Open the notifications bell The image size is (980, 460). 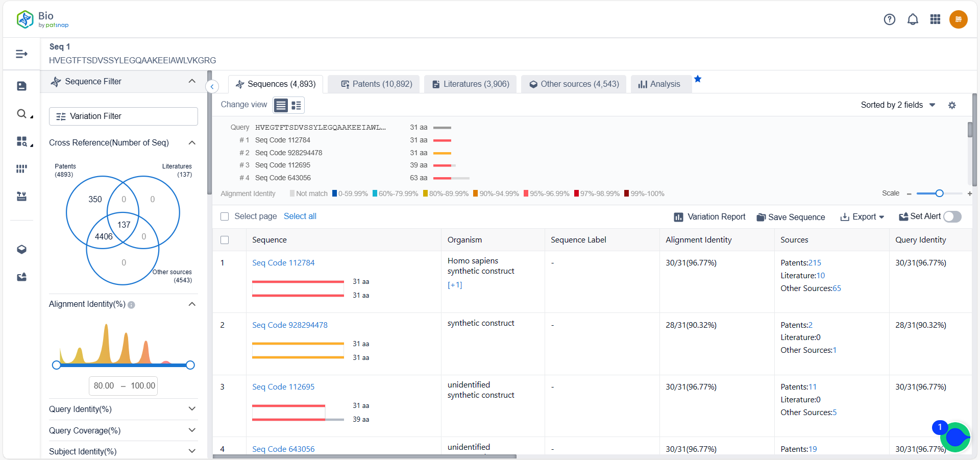[913, 19]
